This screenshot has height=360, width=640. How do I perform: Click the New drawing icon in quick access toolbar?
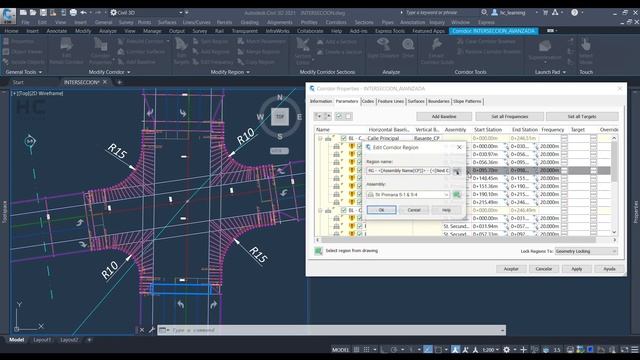point(23,13)
